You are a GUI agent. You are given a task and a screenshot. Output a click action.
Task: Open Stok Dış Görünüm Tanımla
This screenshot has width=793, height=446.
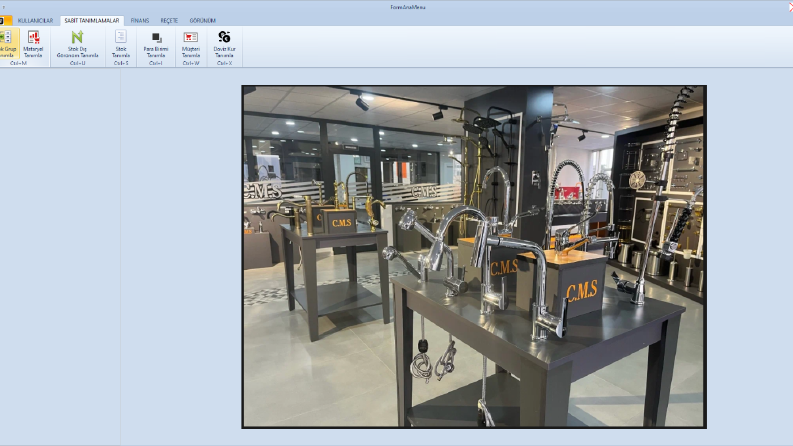(x=77, y=44)
